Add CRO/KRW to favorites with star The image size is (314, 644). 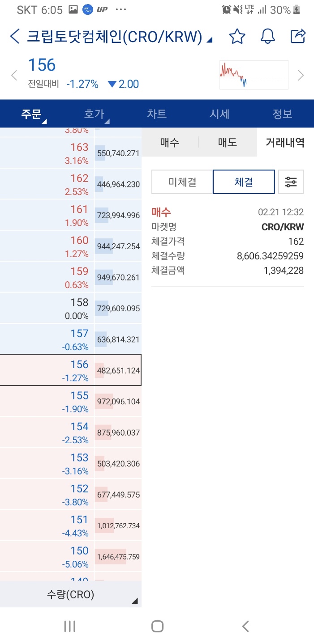237,36
